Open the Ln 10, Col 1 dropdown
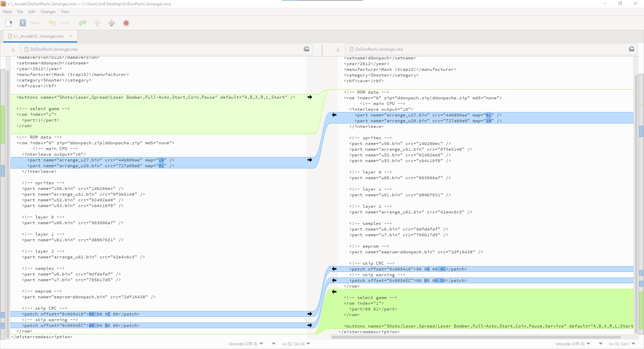The height and width of the screenshot is (349, 644). 622,344
